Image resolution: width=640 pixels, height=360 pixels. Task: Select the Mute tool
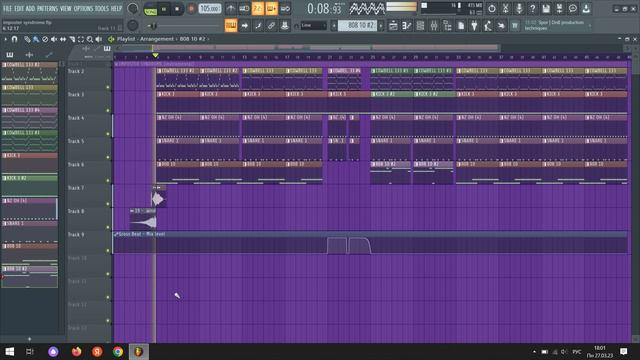(x=54, y=39)
